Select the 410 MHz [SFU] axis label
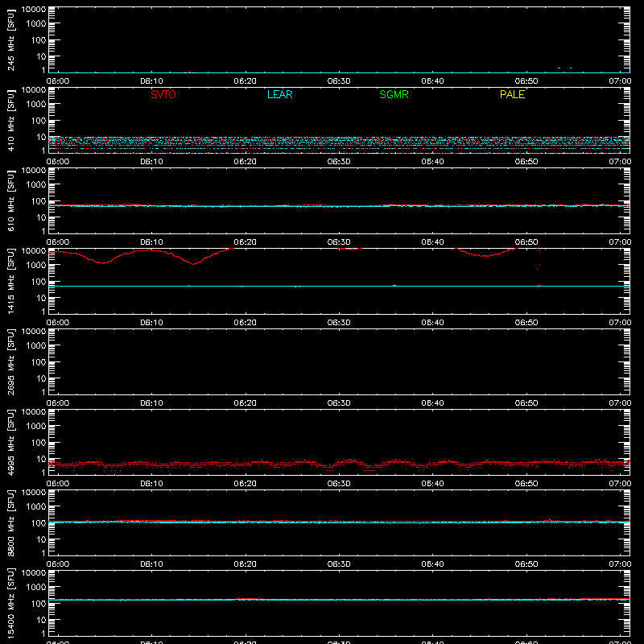 [10, 120]
